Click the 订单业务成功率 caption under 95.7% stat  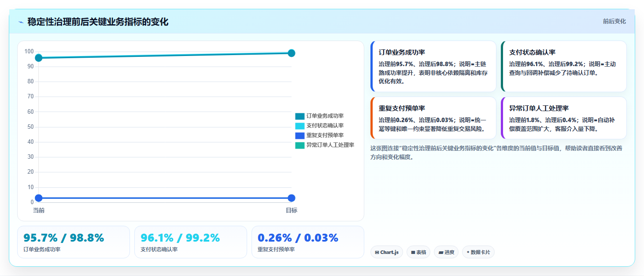point(42,250)
